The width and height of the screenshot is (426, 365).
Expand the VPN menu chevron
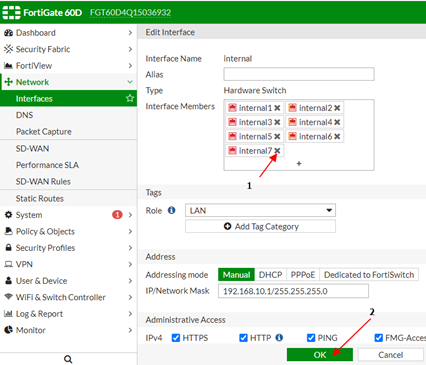tap(130, 264)
